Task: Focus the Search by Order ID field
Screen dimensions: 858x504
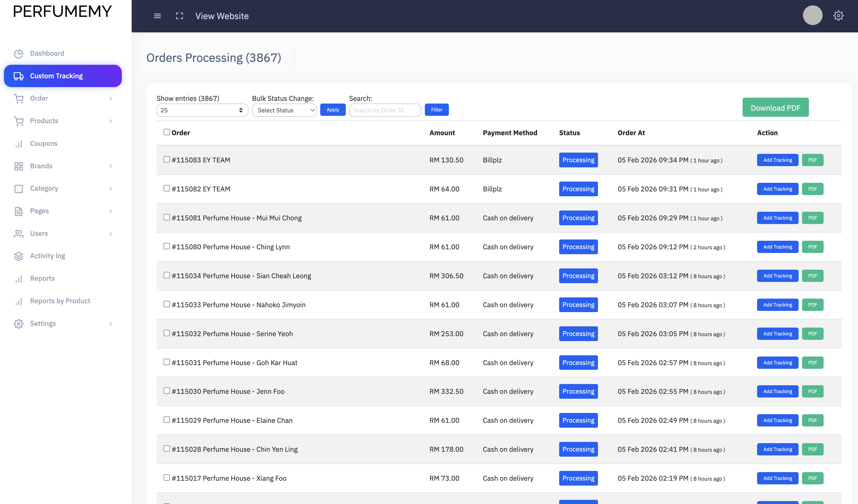Action: (385, 110)
